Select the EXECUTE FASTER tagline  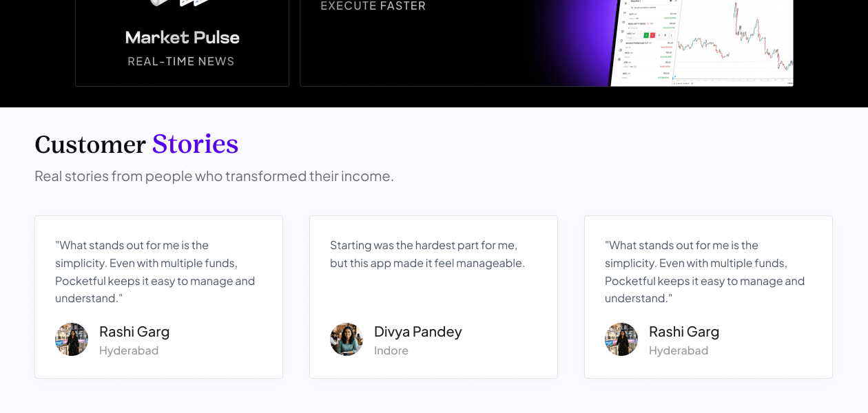coord(373,6)
